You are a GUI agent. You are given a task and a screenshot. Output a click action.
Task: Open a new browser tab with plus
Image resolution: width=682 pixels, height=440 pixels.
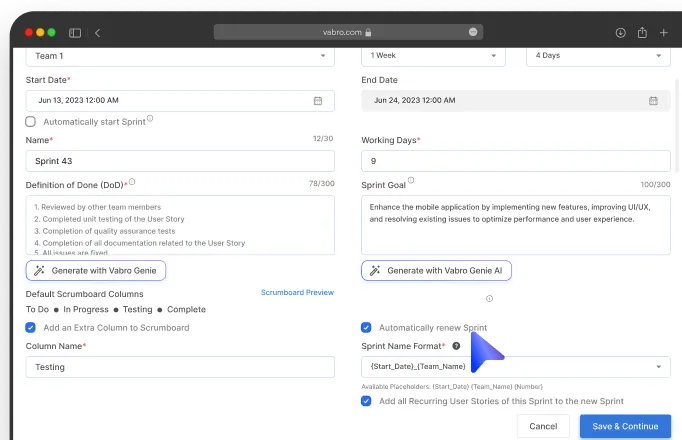(663, 32)
